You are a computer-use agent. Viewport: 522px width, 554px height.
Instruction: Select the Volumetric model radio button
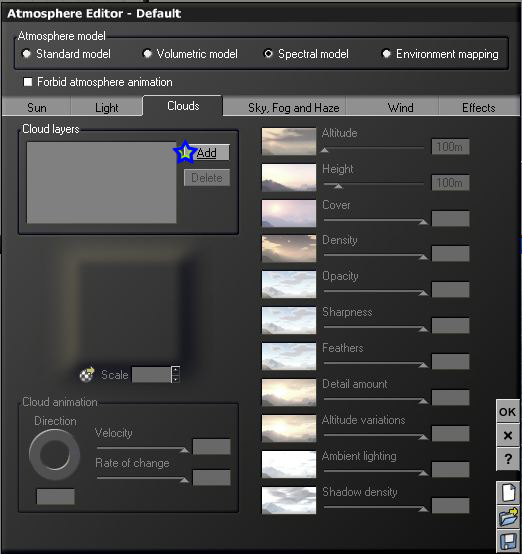[147, 54]
